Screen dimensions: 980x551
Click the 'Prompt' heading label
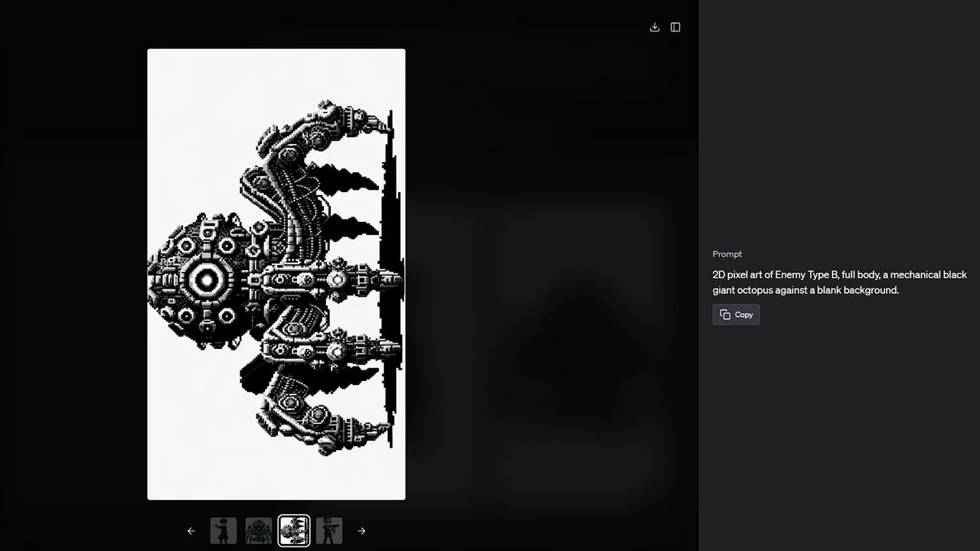727,254
